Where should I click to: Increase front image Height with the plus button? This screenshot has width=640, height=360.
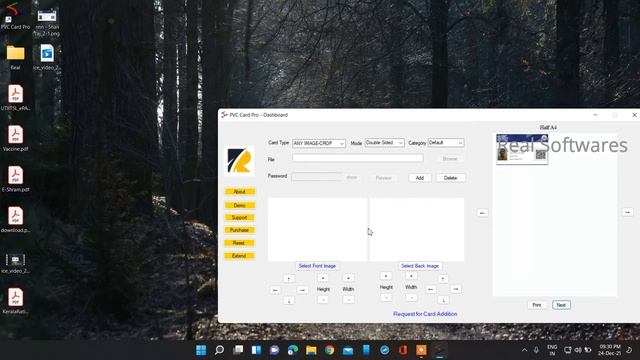[x=323, y=278]
